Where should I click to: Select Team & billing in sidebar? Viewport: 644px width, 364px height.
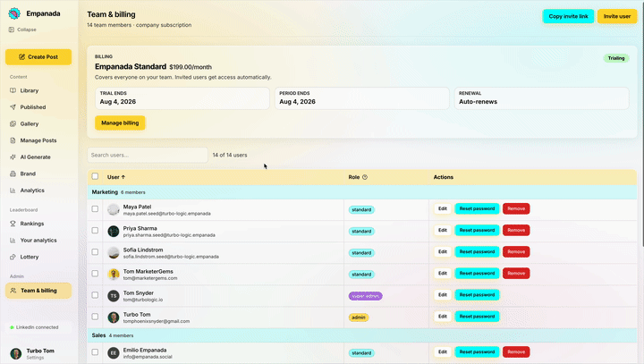(38, 291)
